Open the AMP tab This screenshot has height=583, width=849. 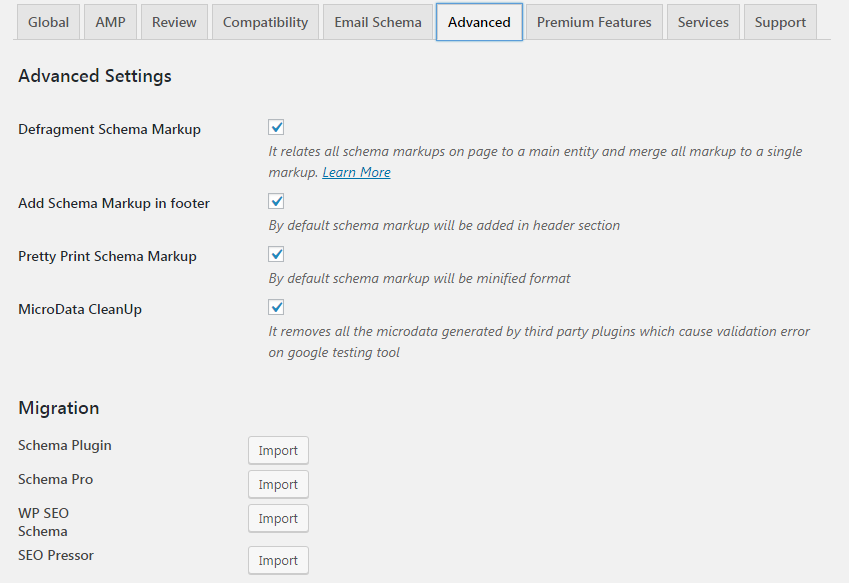coord(110,22)
